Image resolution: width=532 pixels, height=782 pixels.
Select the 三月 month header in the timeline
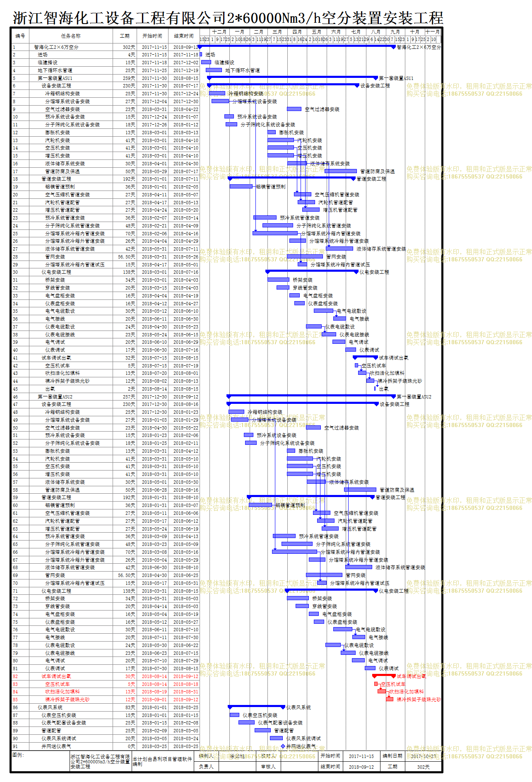277,32
